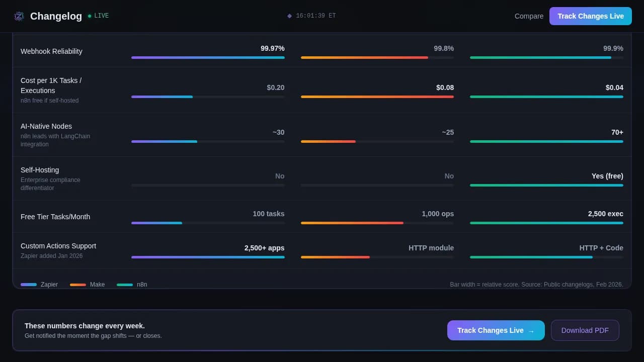Click the green LIVE indicator dot
The image size is (644, 362).
tap(89, 16)
